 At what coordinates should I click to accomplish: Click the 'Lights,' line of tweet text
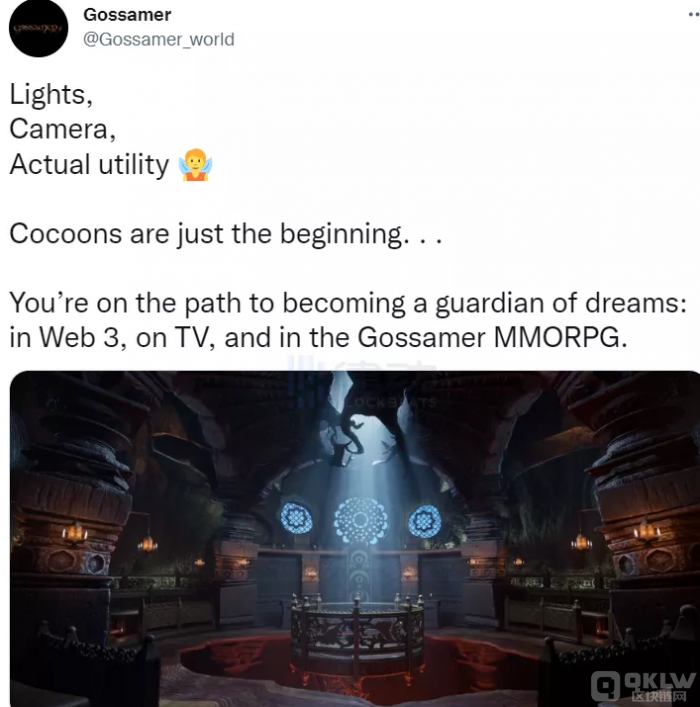(51, 95)
